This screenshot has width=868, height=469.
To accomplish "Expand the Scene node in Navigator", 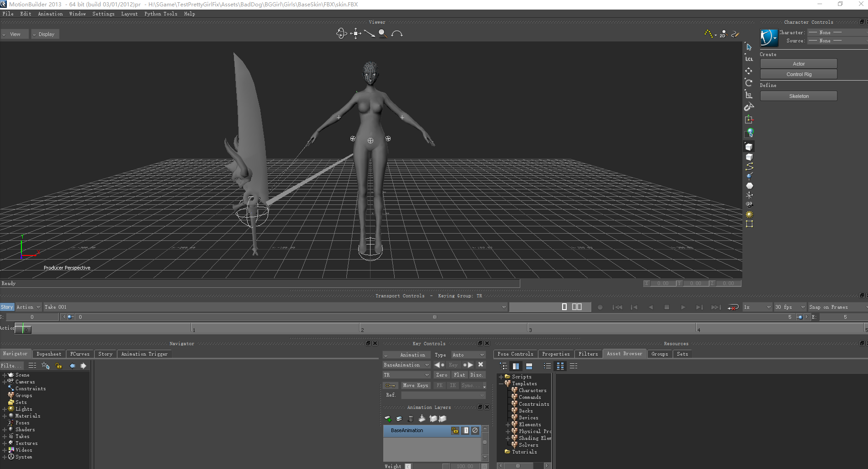I will pyautogui.click(x=5, y=375).
